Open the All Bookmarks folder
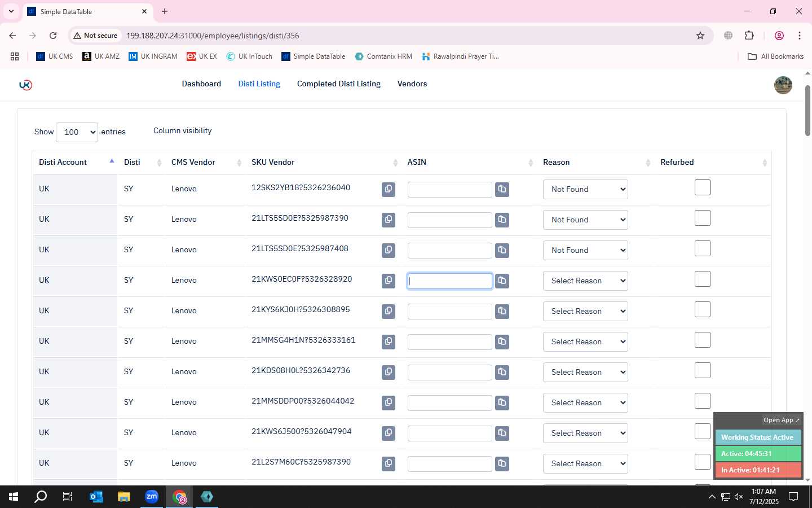812x508 pixels. [775, 56]
